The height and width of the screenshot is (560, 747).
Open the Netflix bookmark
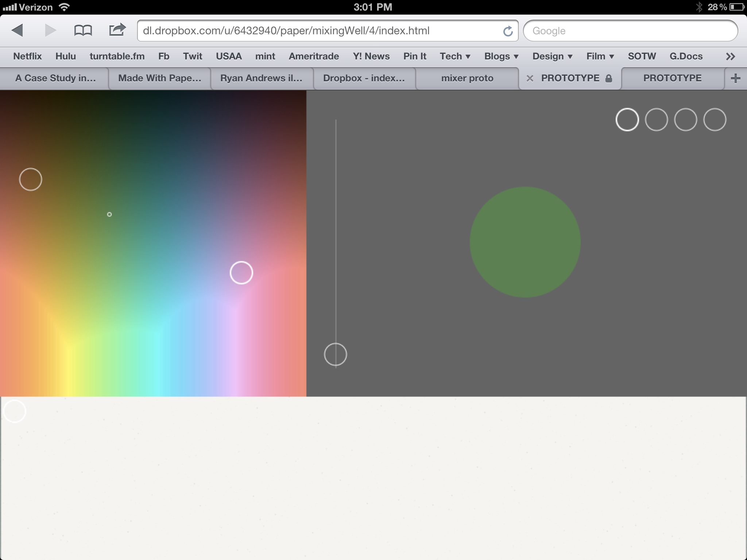point(27,57)
